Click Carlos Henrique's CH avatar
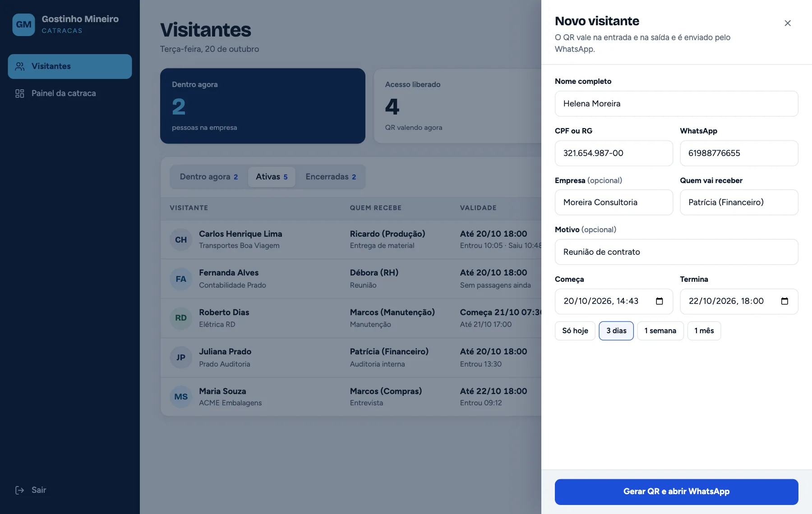 [181, 240]
